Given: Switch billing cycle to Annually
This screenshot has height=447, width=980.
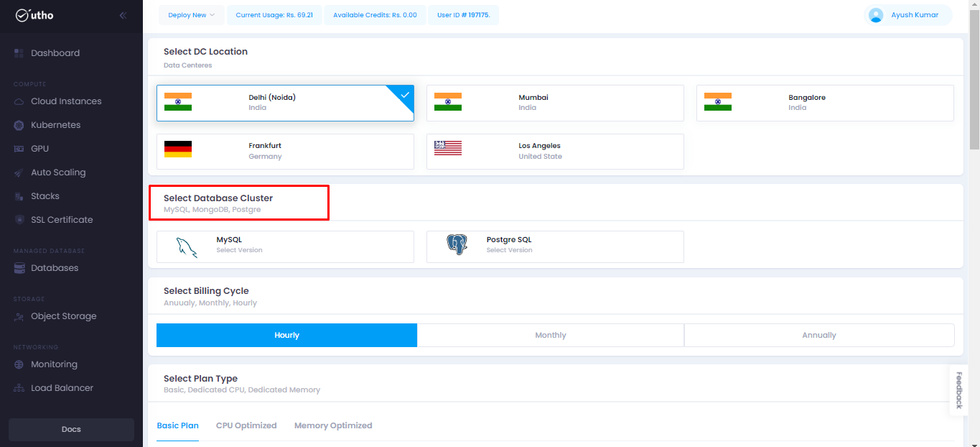Looking at the screenshot, I should pyautogui.click(x=819, y=335).
